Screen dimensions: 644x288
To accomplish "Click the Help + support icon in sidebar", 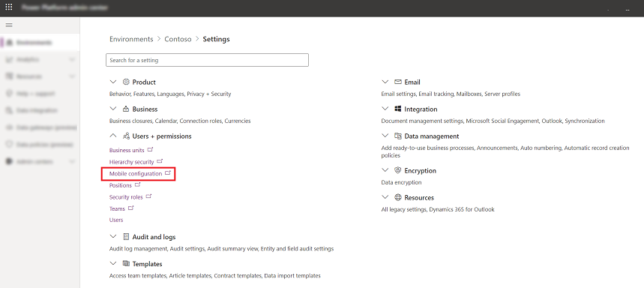I will click(9, 94).
